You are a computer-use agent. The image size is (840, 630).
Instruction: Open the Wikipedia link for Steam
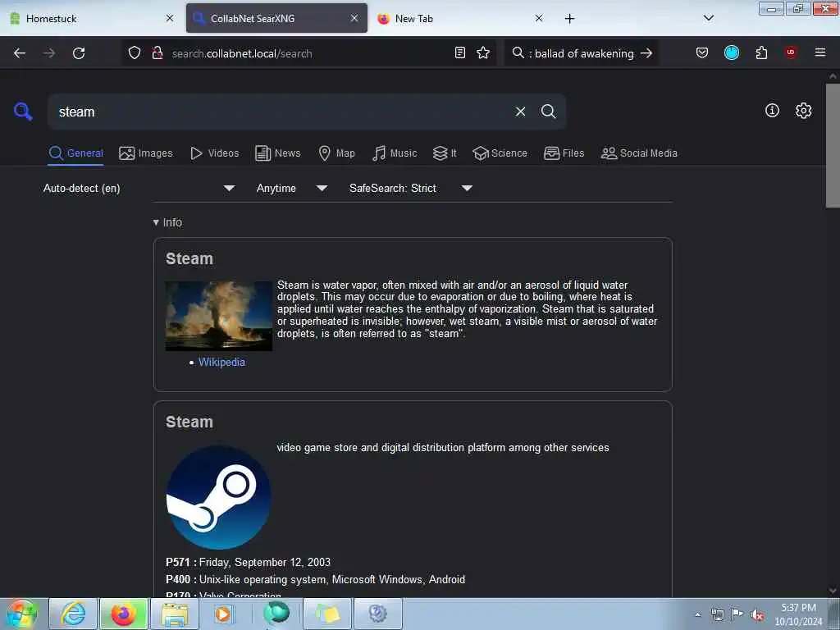221,362
